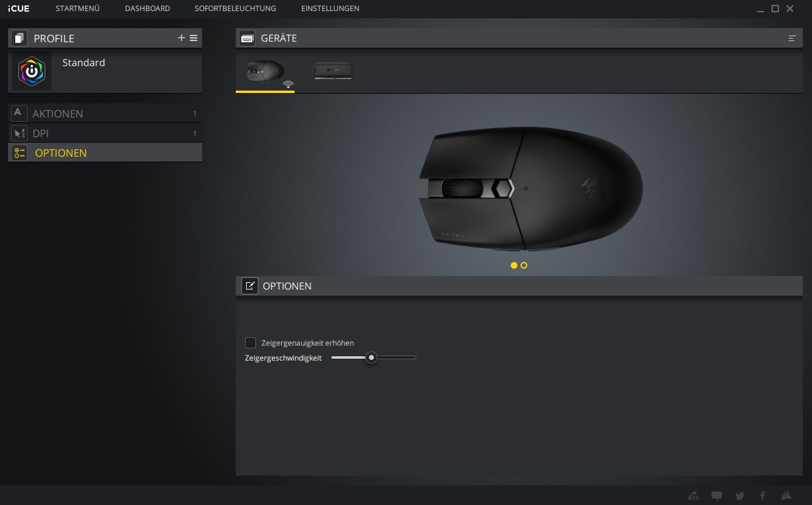The height and width of the screenshot is (505, 812).
Task: Click the chat feedback icon
Action: point(716,496)
